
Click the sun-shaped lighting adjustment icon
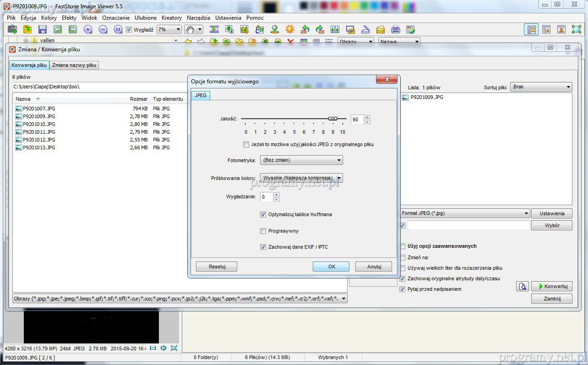(x=290, y=30)
